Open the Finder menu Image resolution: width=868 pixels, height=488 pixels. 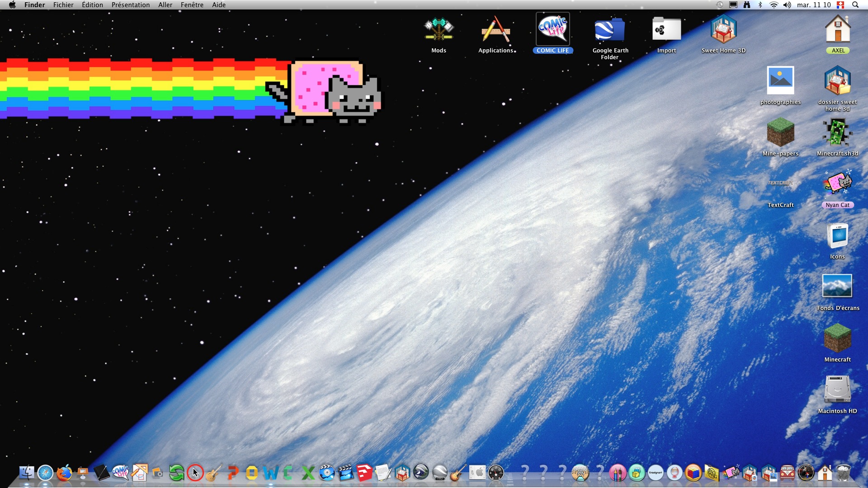35,5
